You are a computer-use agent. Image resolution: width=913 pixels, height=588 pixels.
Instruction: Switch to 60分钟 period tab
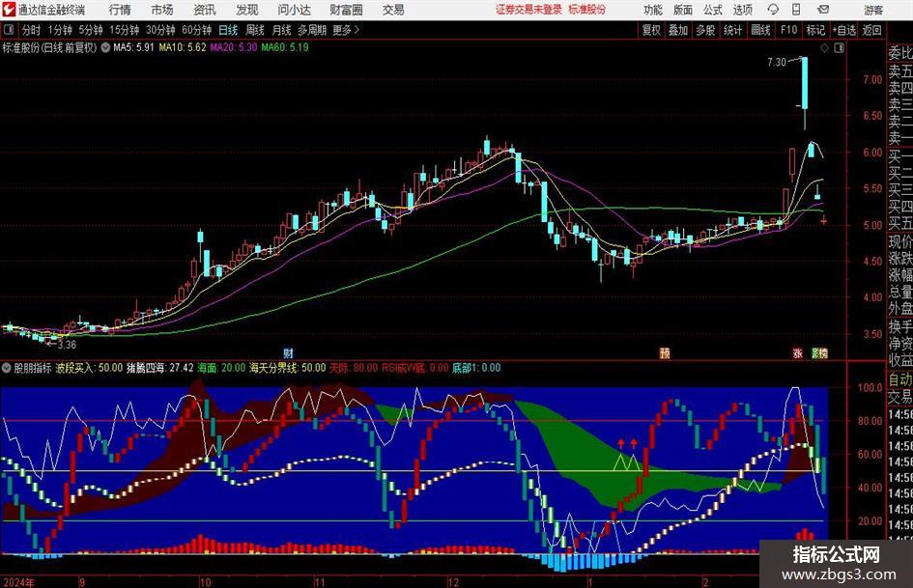[x=196, y=30]
